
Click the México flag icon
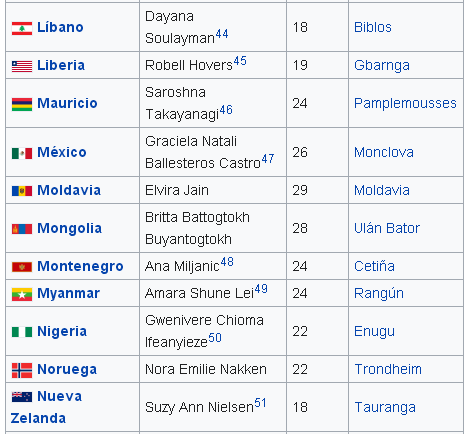(22, 153)
